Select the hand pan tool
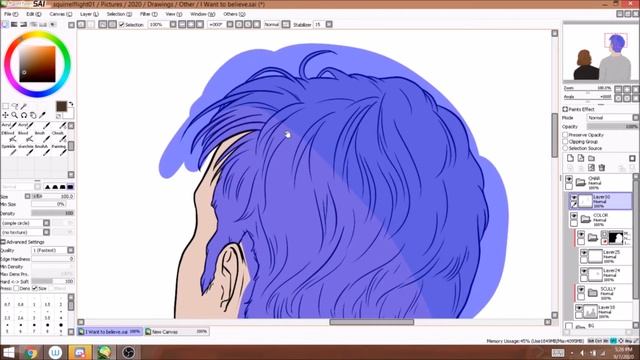640x360 pixels. pyautogui.click(x=33, y=116)
